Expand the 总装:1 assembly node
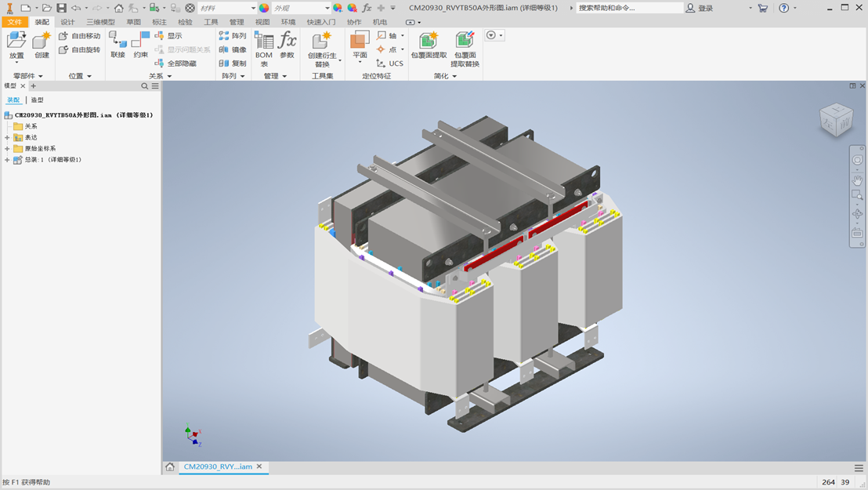This screenshot has height=490, width=868. pos(7,159)
